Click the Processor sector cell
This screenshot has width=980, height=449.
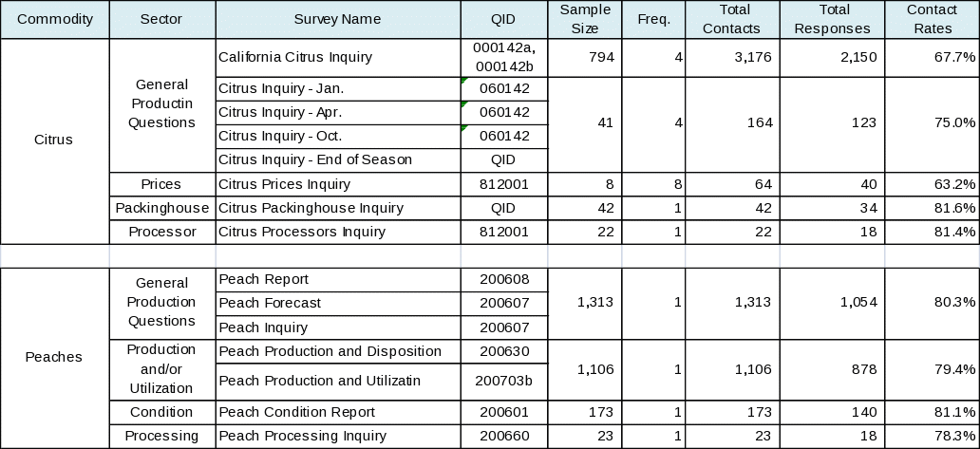coord(162,232)
